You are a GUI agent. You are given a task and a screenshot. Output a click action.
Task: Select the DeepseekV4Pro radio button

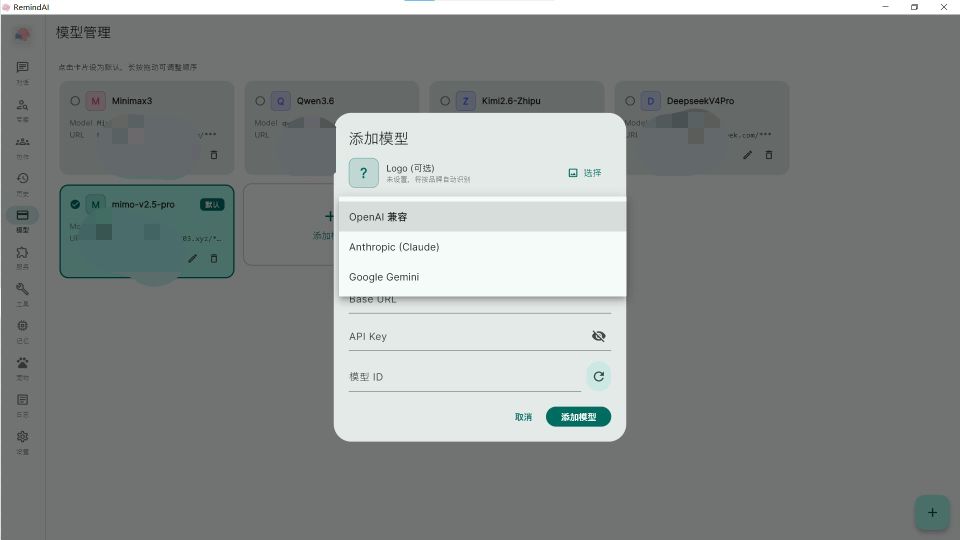tap(630, 101)
